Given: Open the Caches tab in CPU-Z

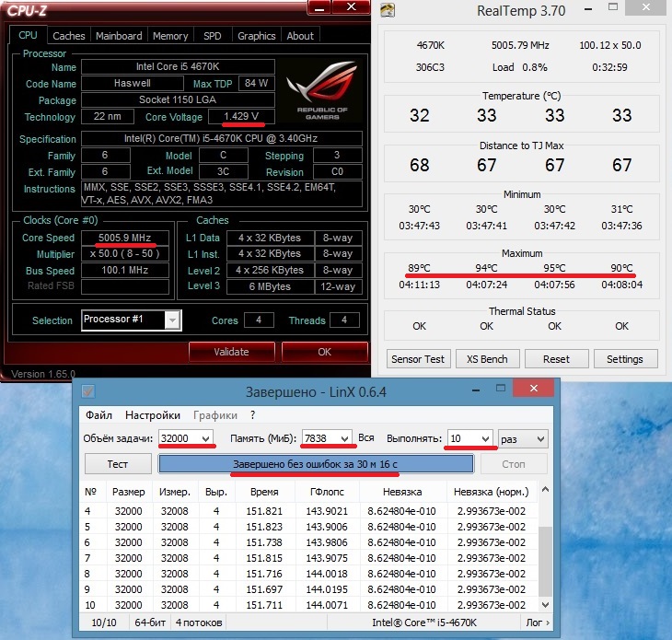Looking at the screenshot, I should [68, 36].
